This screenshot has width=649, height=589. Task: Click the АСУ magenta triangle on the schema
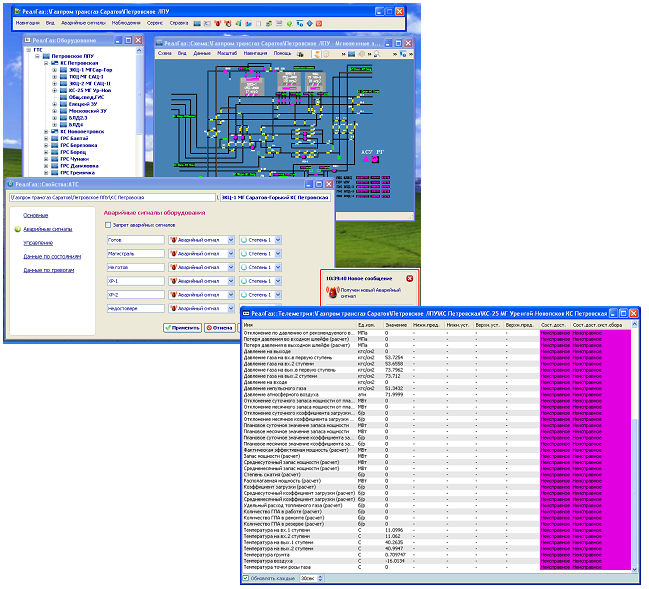pos(367,158)
